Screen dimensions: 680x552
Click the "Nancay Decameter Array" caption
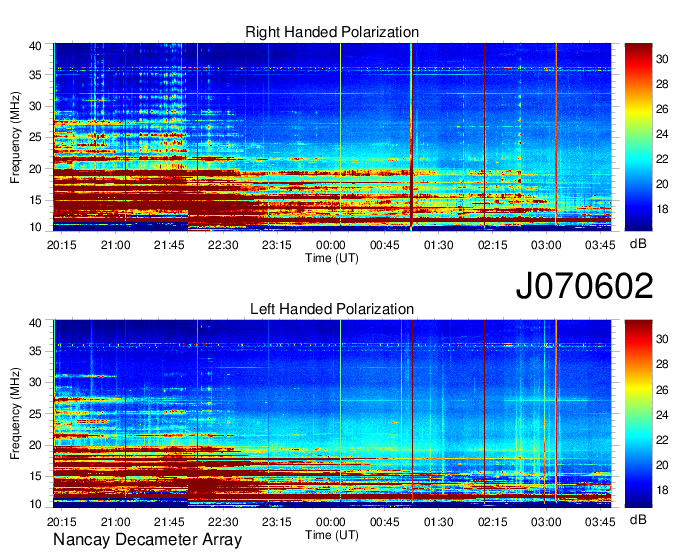click(147, 540)
